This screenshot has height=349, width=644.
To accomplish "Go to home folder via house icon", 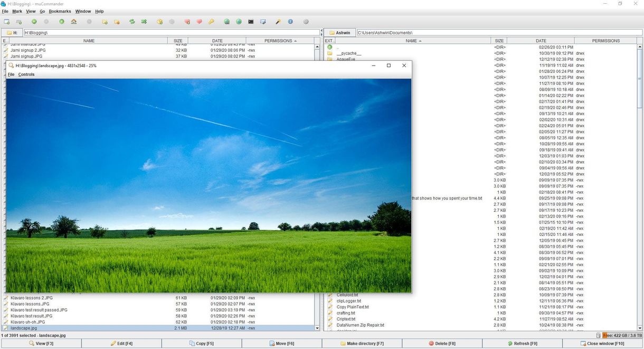I will (74, 22).
